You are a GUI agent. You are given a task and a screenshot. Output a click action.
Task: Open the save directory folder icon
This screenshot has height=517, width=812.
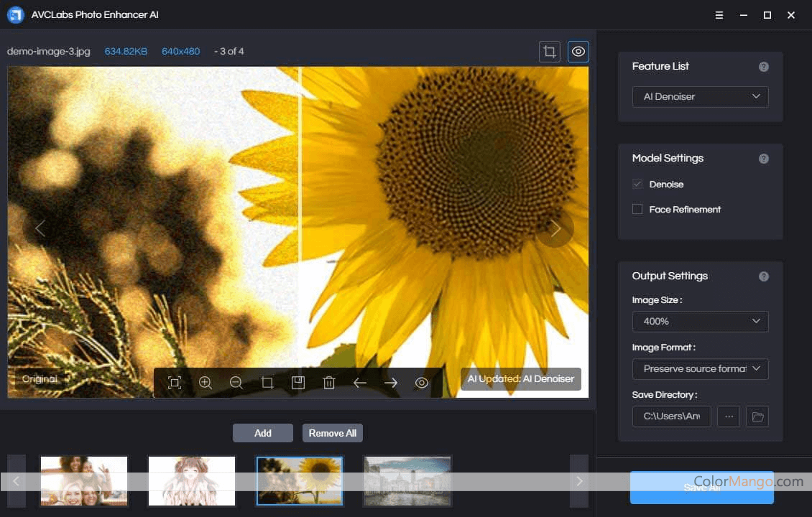tap(757, 416)
